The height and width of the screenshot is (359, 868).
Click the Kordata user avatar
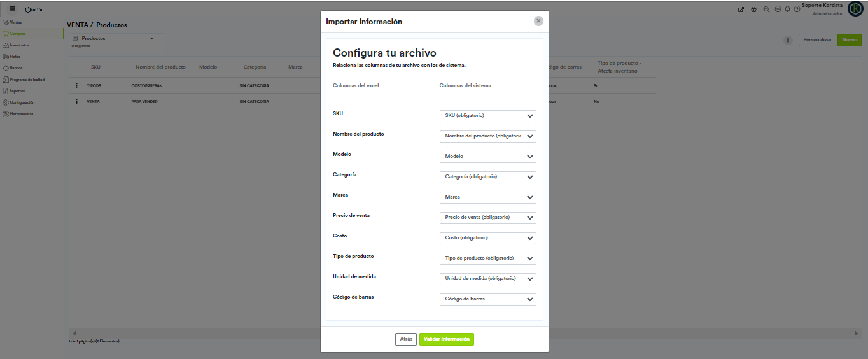855,9
